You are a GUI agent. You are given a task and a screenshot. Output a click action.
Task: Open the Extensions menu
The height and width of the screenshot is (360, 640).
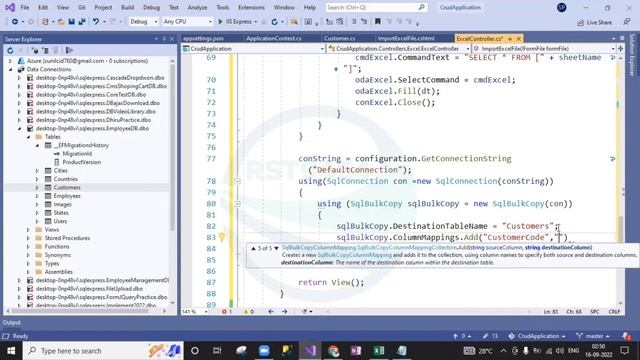pyautogui.click(x=251, y=7)
